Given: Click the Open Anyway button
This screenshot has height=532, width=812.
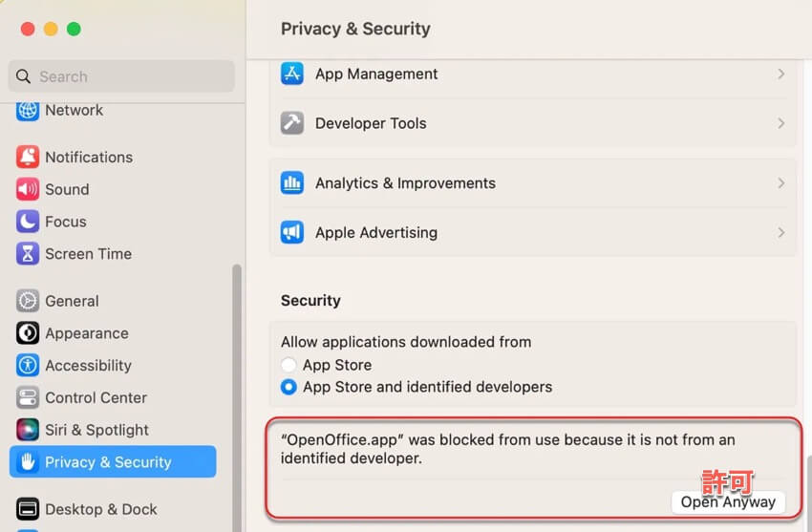Looking at the screenshot, I should (728, 502).
